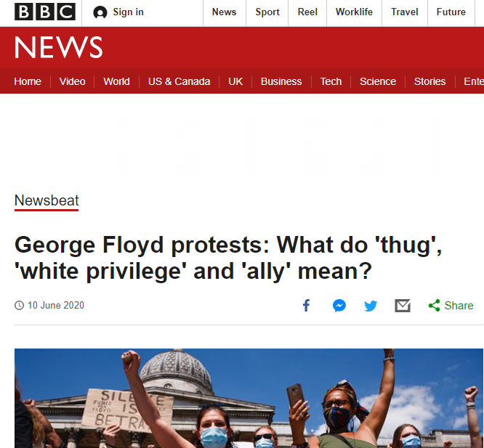This screenshot has height=448, width=484.
Task: Click the Sign in account icon
Action: pyautogui.click(x=100, y=12)
